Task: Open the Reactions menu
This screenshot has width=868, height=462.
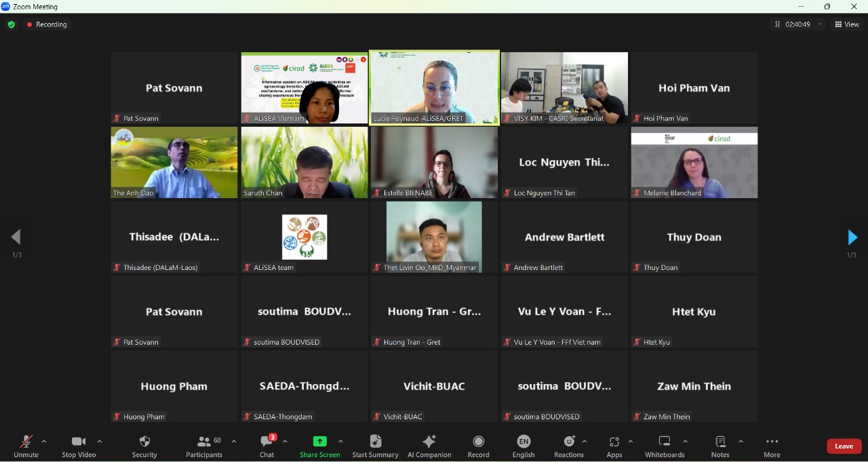Action: [568, 446]
